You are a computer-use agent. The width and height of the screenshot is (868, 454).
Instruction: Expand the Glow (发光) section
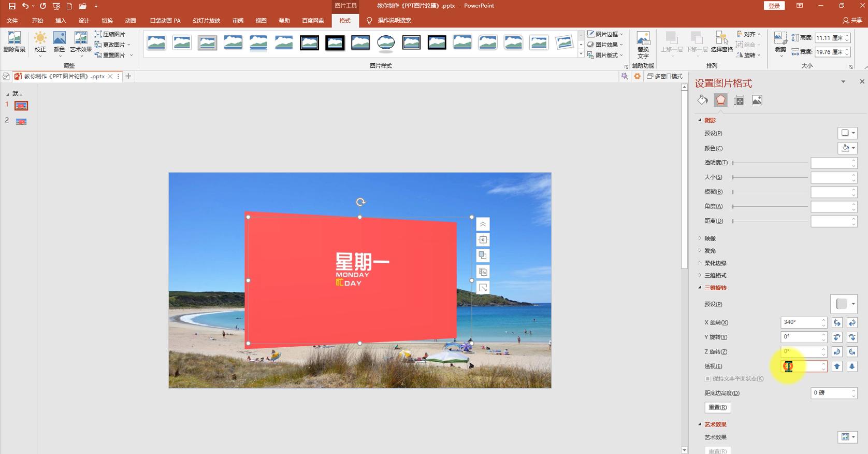(x=710, y=251)
